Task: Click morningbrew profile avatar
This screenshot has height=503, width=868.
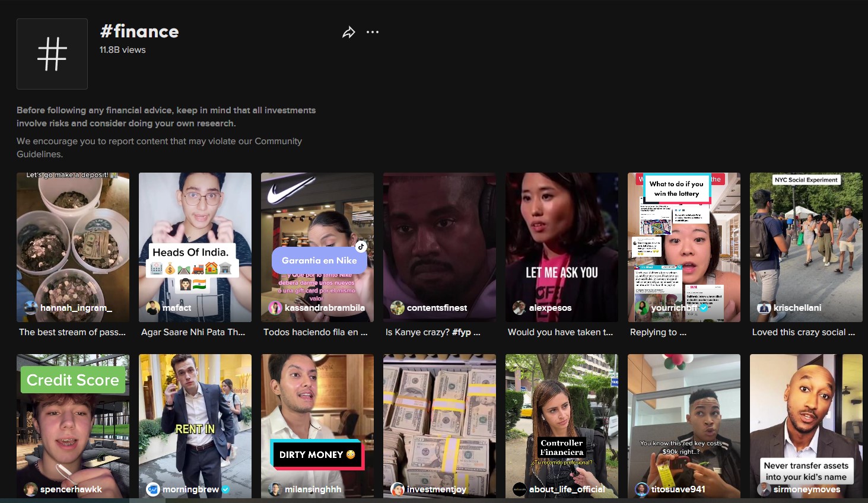Action: pos(153,489)
